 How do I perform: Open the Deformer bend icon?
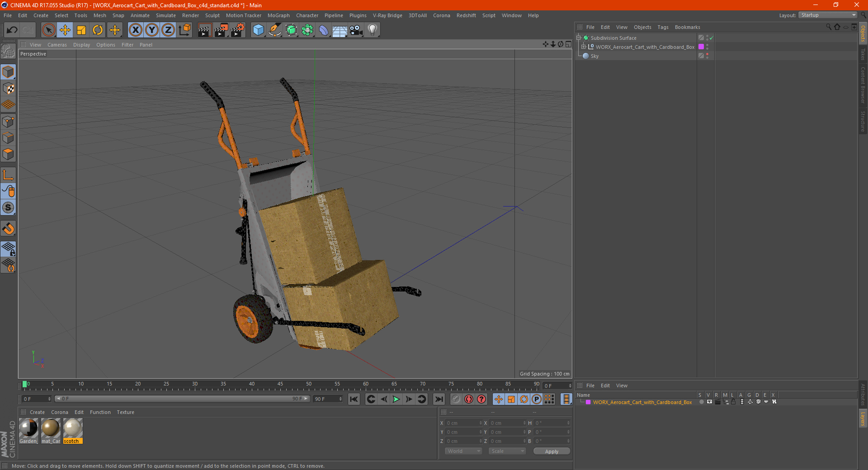pyautogui.click(x=324, y=30)
